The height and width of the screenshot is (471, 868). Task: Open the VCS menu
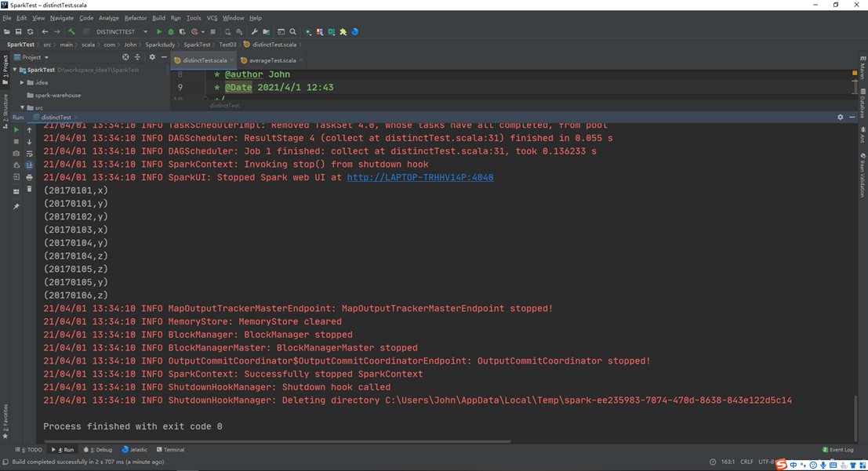[x=212, y=18]
